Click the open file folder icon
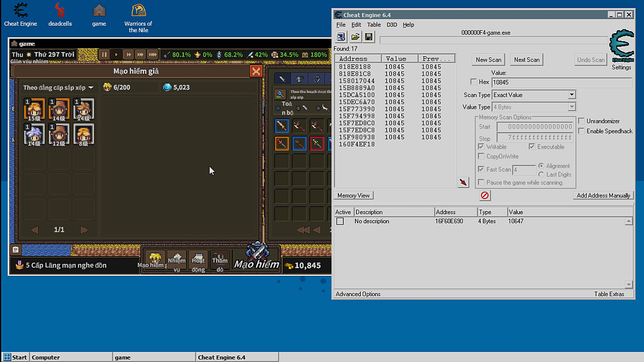This screenshot has width=644, height=362. (x=355, y=37)
